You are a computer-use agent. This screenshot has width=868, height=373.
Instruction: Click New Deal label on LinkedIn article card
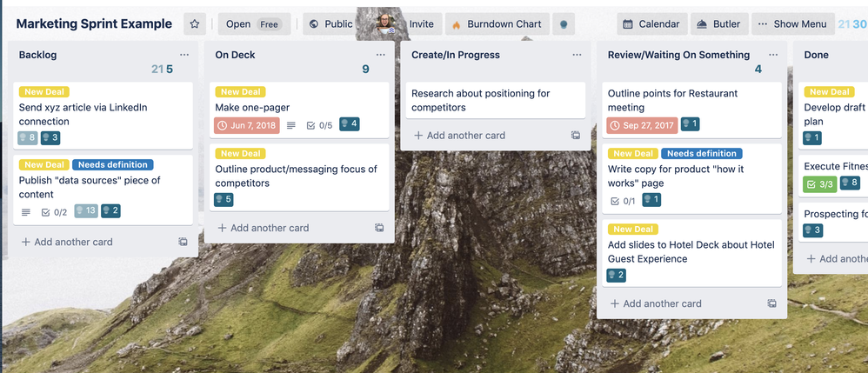(x=44, y=92)
